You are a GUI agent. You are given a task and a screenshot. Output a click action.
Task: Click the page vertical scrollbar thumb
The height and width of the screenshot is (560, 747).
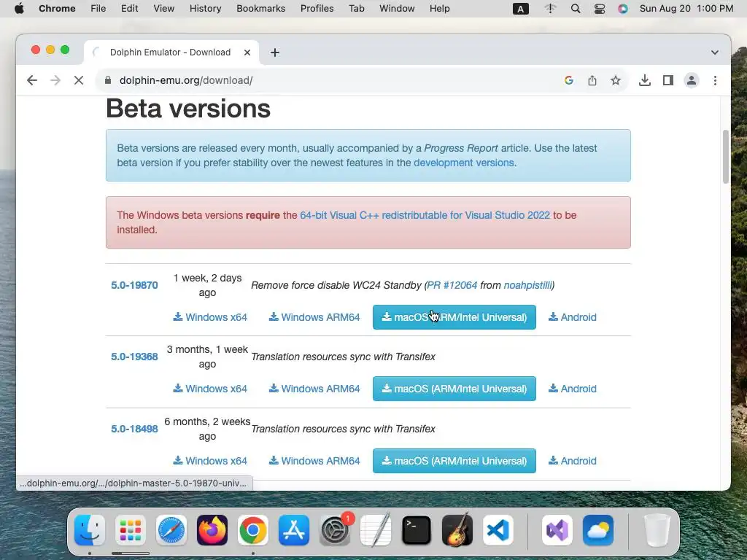click(726, 156)
